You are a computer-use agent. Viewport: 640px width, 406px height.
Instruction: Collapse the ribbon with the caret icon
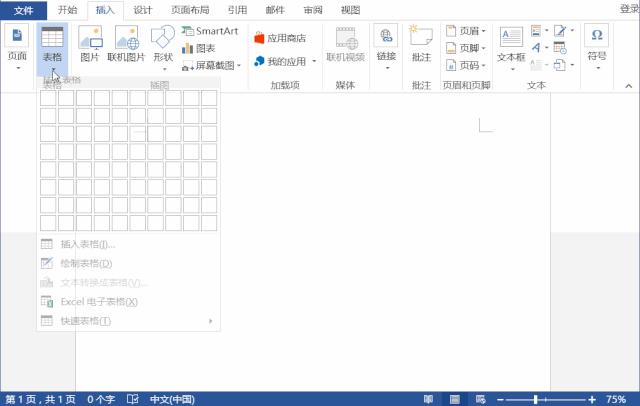tap(629, 86)
